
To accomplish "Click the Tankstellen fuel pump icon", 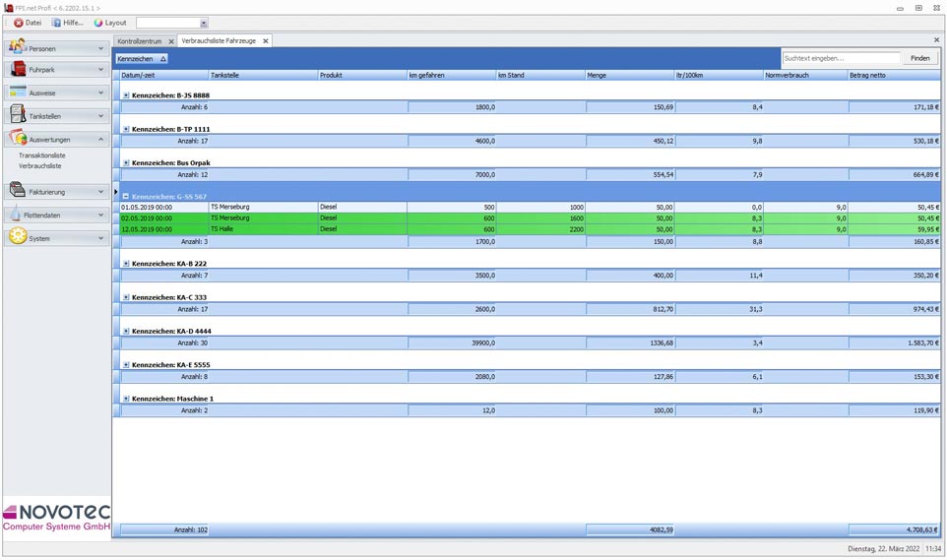I will [x=17, y=115].
